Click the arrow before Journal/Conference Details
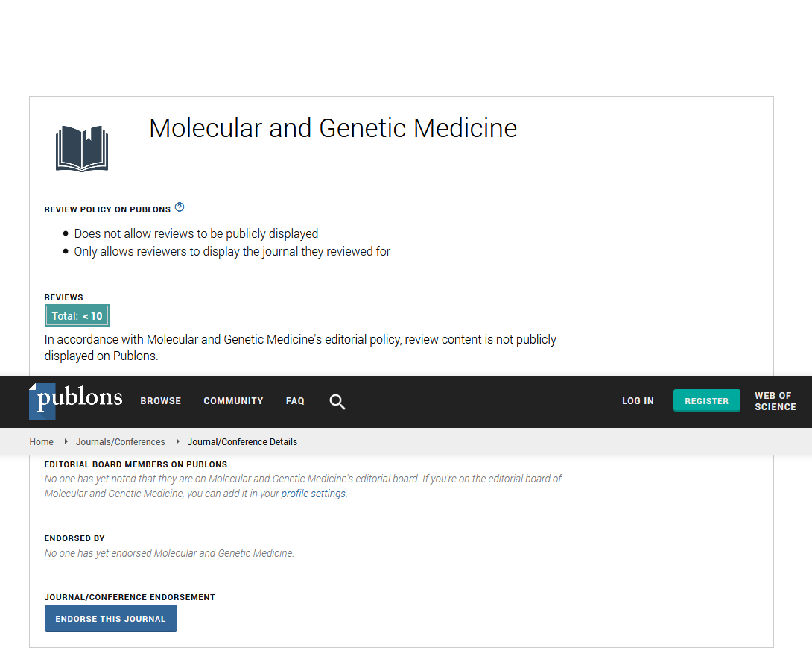This screenshot has width=812, height=662. 178,441
